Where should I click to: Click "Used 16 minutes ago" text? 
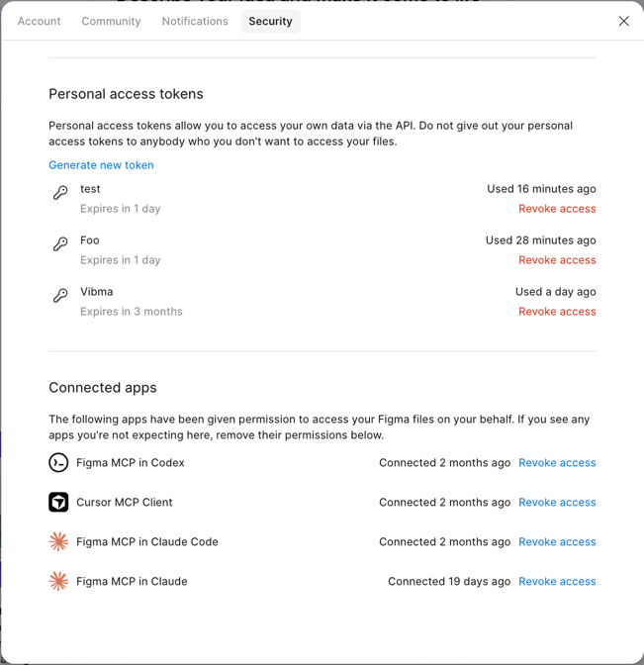541,189
